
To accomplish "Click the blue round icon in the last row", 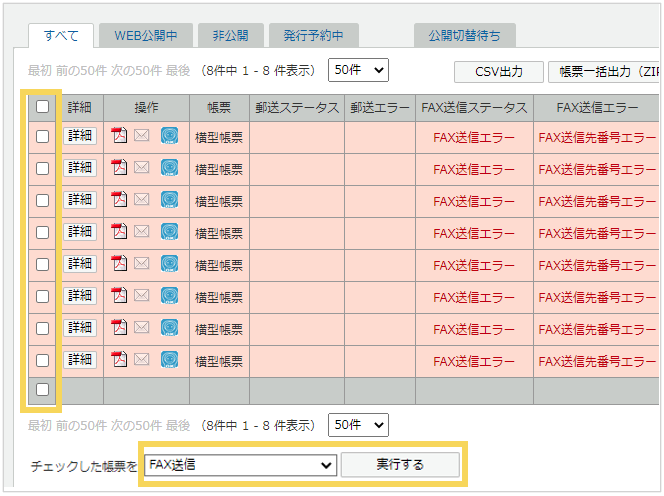I will click(170, 360).
